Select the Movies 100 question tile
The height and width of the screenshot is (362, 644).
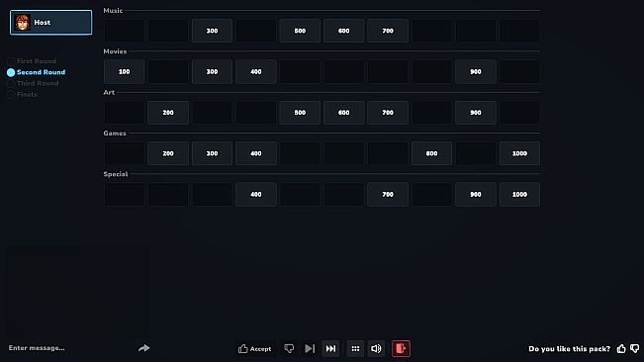(x=124, y=72)
